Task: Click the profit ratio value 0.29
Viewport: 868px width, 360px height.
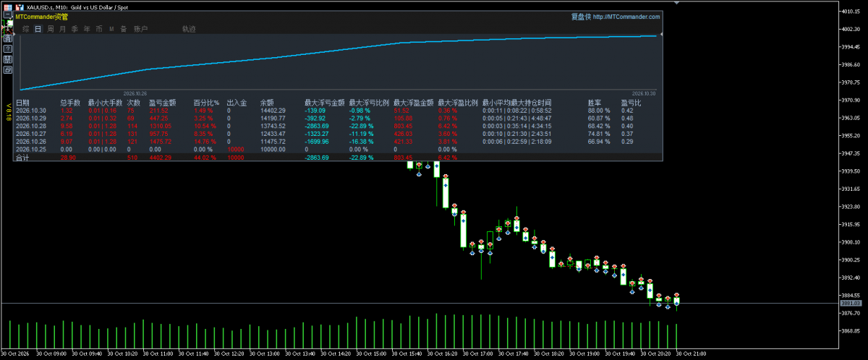Action: pos(626,141)
